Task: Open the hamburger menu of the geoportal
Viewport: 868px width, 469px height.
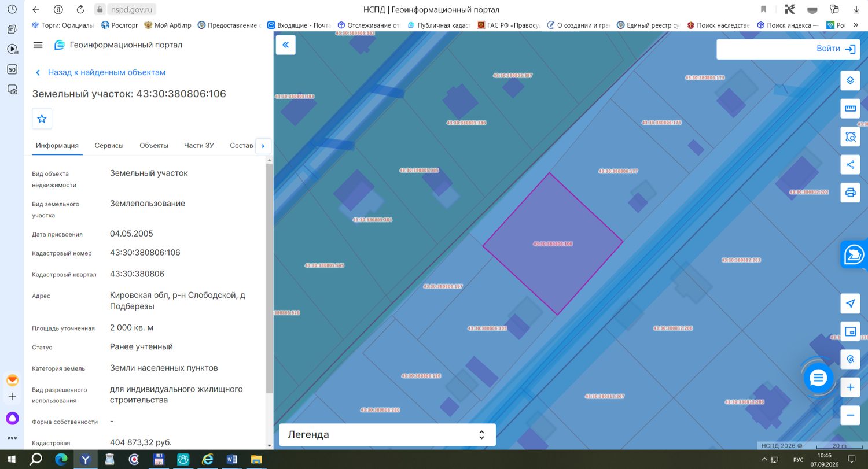Action: pos(38,45)
